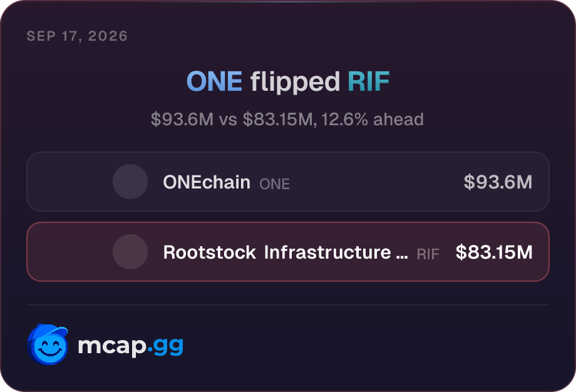Click the SEP 17, 2026 date label
This screenshot has height=392, width=576.
click(77, 36)
